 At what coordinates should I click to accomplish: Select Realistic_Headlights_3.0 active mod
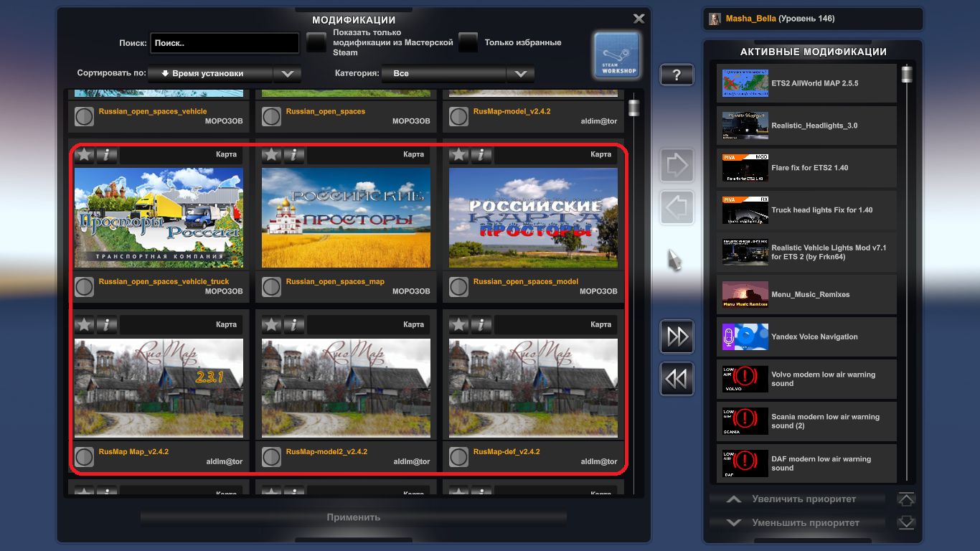(806, 126)
